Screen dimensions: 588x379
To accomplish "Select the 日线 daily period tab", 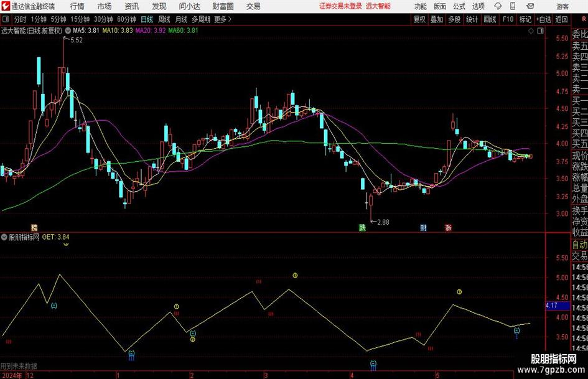I will click(x=147, y=19).
